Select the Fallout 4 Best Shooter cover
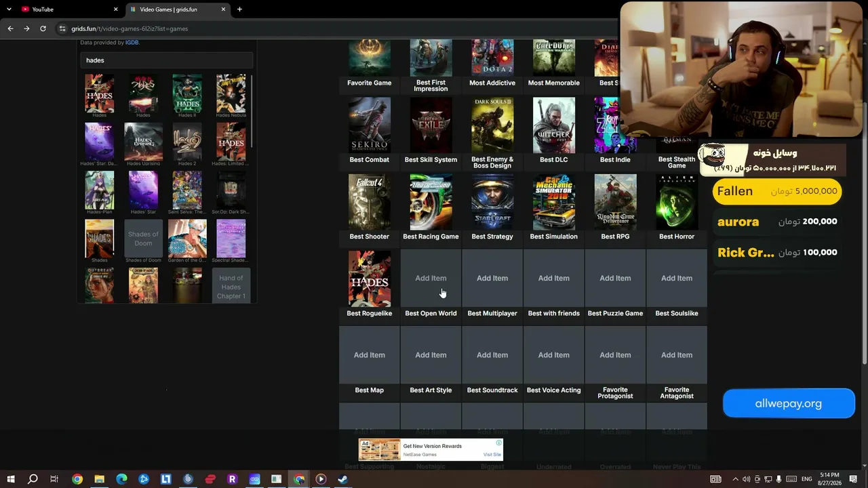Image resolution: width=868 pixels, height=488 pixels. tap(370, 203)
